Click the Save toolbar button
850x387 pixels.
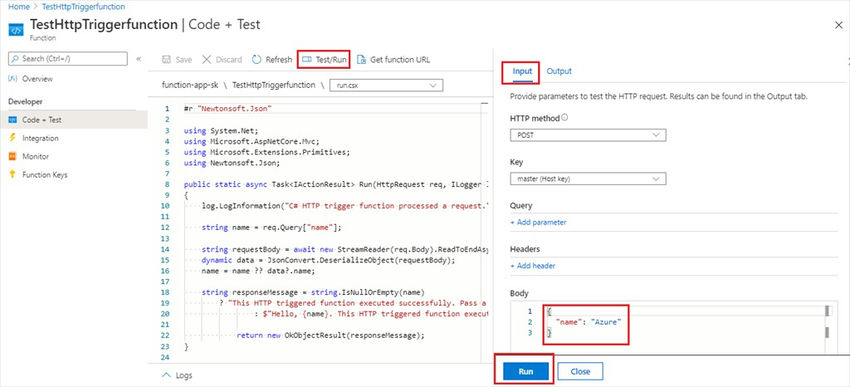coord(177,60)
